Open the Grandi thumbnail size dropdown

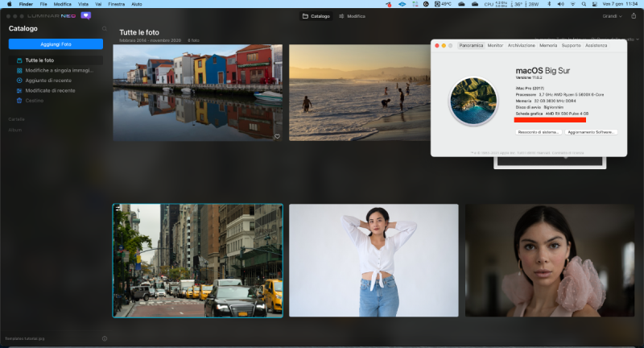point(613,16)
